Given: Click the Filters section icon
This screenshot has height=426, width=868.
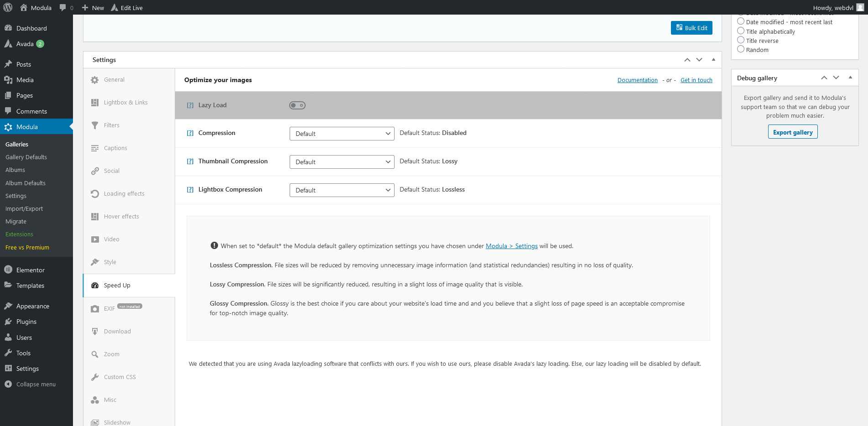Looking at the screenshot, I should [x=95, y=125].
